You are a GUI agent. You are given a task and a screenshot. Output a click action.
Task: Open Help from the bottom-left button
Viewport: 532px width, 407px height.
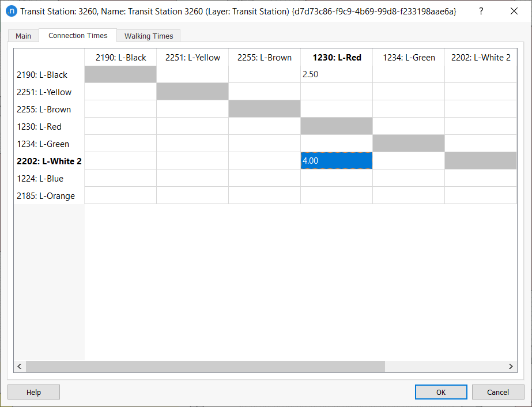pyautogui.click(x=33, y=391)
